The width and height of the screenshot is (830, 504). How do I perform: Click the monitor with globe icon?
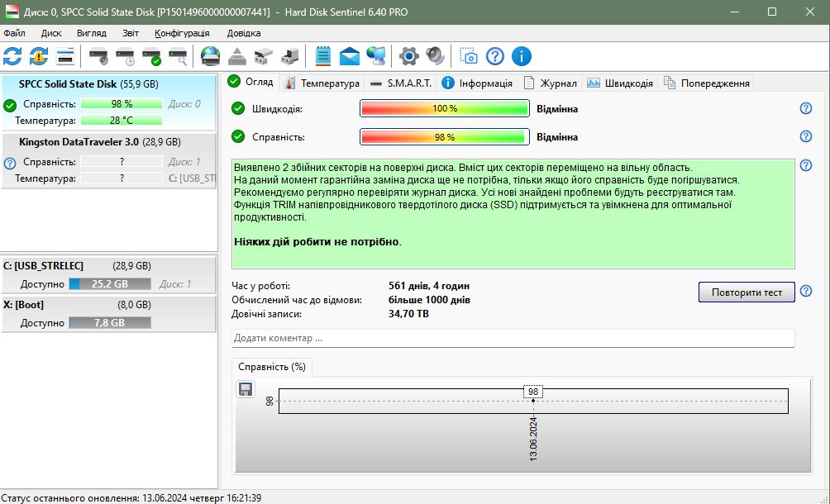tap(376, 56)
